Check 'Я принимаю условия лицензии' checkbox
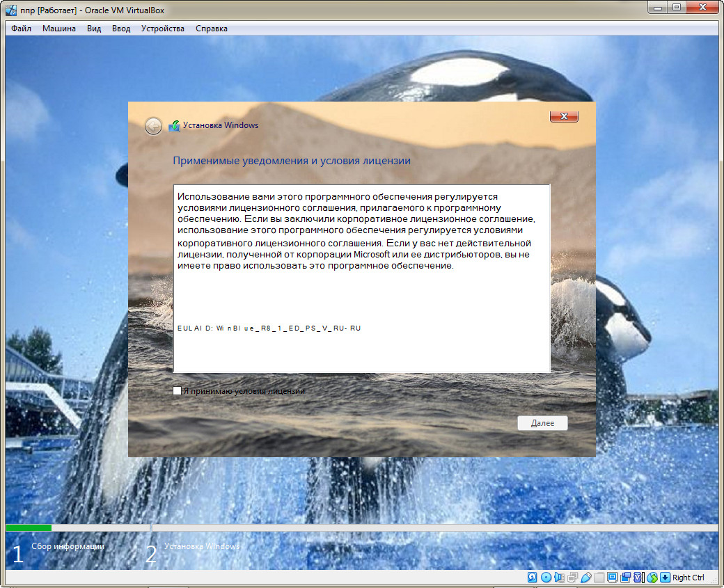Viewport: 724px width, 588px height. tap(178, 391)
